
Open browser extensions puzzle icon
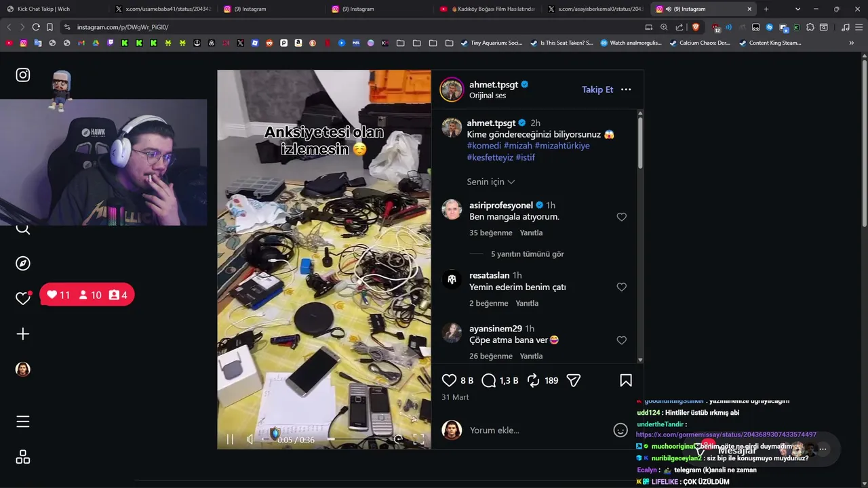pyautogui.click(x=810, y=27)
